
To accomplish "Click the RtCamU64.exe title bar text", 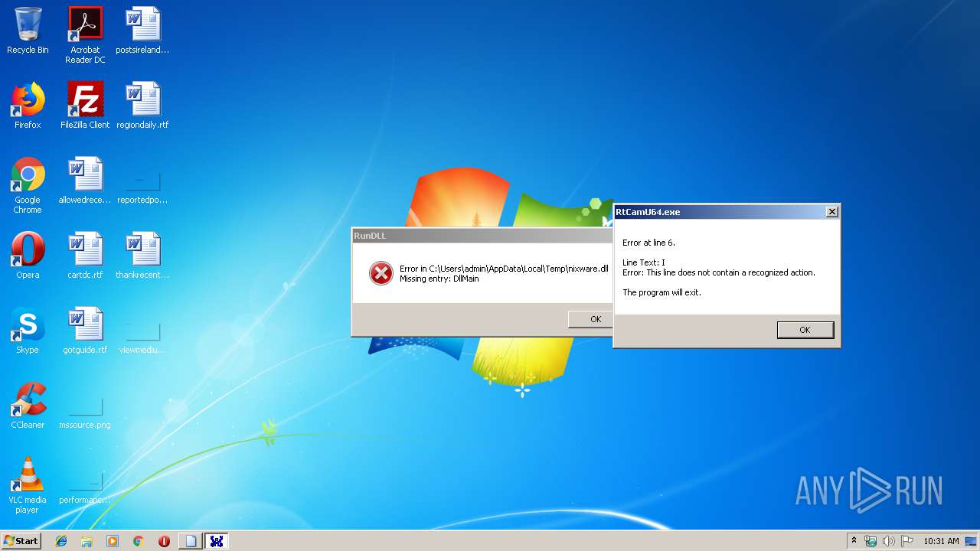I will pyautogui.click(x=648, y=212).
